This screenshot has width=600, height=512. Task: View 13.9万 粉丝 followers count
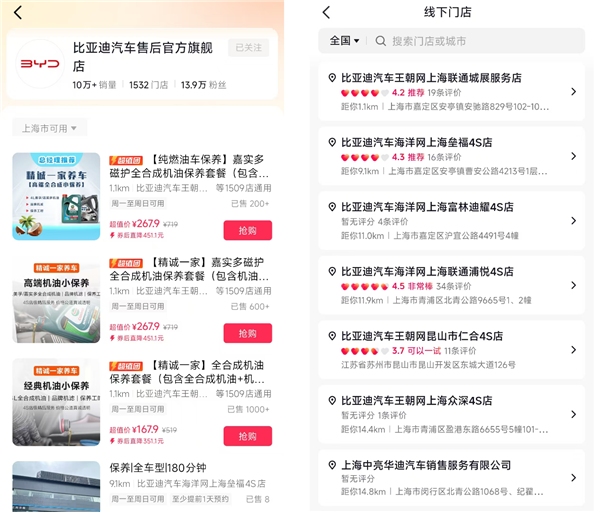click(x=204, y=85)
